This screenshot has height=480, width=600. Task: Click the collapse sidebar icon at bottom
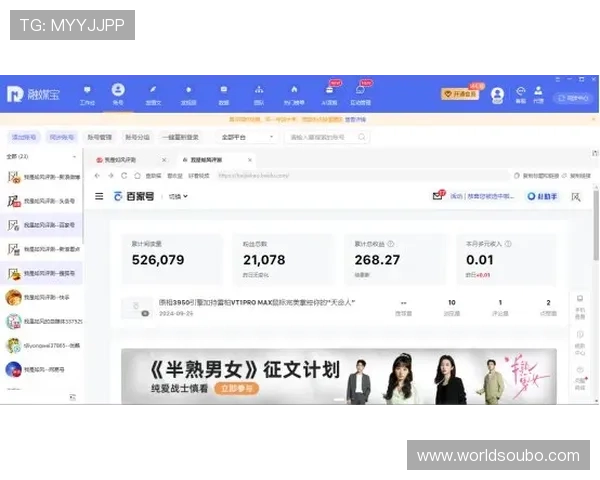(73, 397)
